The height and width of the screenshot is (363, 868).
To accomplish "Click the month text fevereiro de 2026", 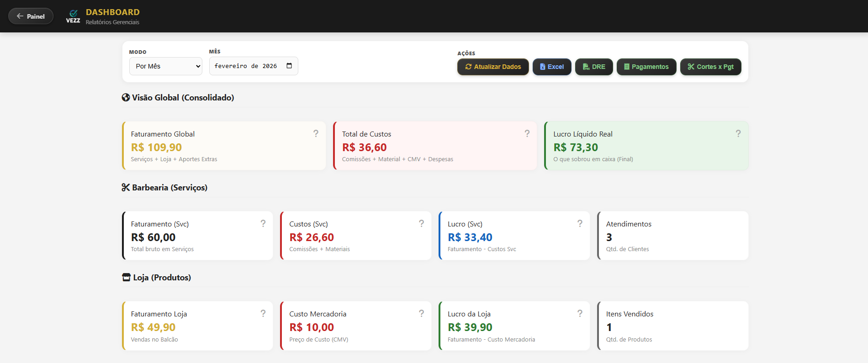I will click(x=245, y=66).
